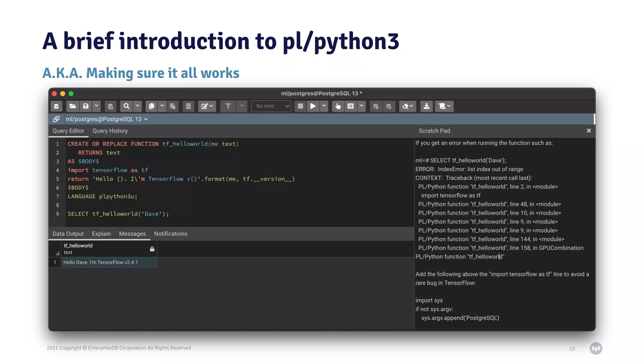Viewport: 644px width, 362px height.
Task: Open the ml/postgres@PostgreSQL 13 connection dropdown
Action: pyautogui.click(x=107, y=119)
